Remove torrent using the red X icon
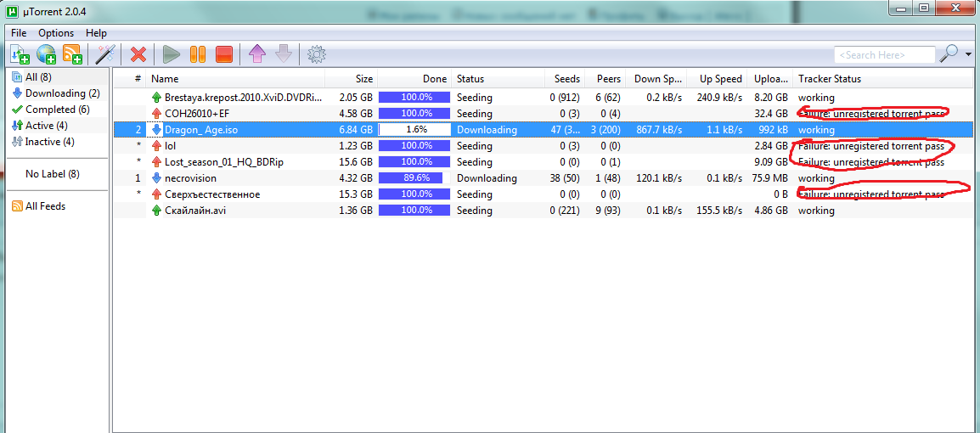Screen dimensions: 980x433 click(x=138, y=54)
